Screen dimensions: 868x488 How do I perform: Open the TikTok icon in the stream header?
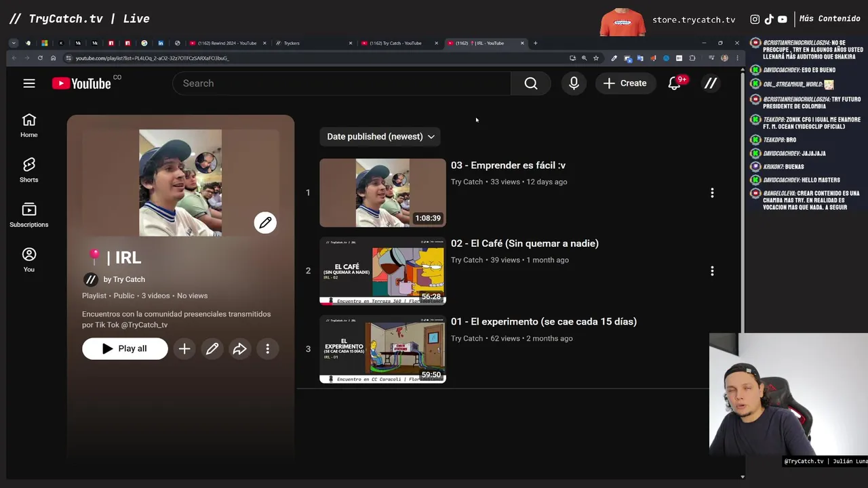769,20
